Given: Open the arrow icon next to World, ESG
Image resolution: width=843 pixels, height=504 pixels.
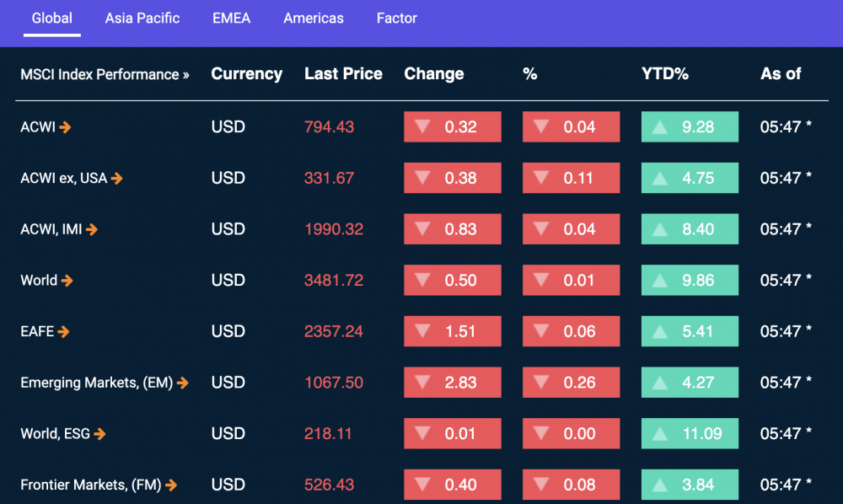Looking at the screenshot, I should click(100, 433).
